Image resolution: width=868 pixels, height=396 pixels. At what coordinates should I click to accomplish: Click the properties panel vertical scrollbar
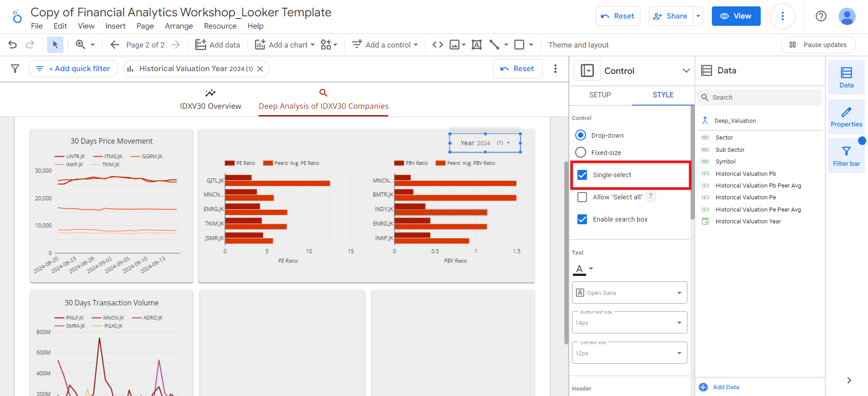click(692, 163)
